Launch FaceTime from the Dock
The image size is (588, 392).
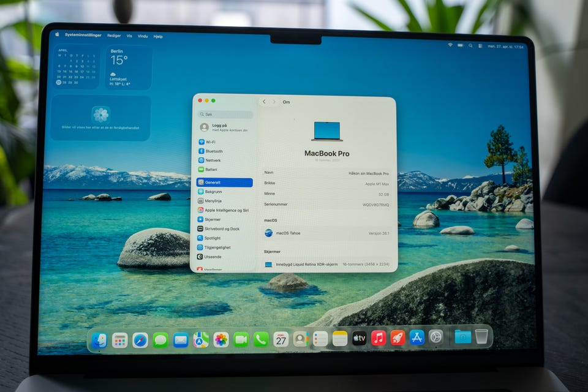tap(241, 340)
